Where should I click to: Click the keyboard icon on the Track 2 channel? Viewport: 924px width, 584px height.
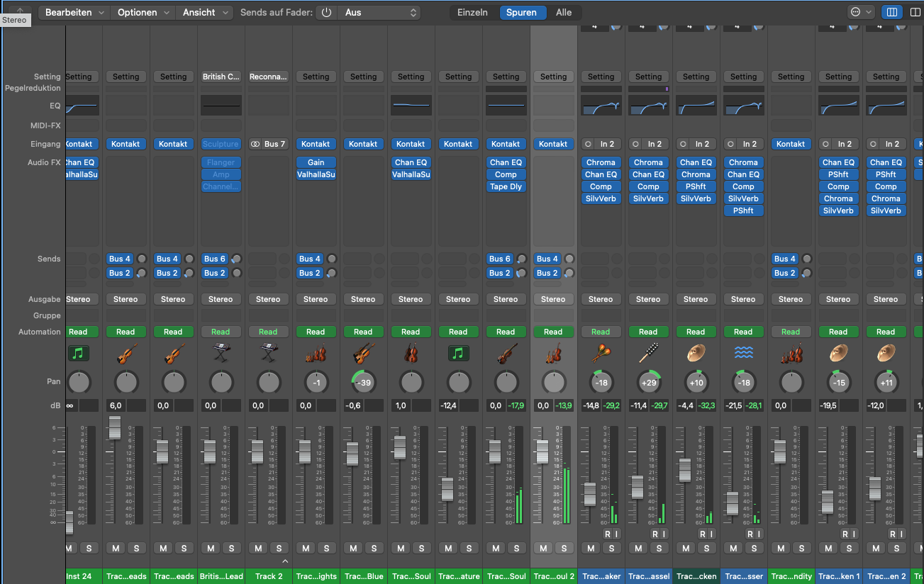pyautogui.click(x=268, y=353)
